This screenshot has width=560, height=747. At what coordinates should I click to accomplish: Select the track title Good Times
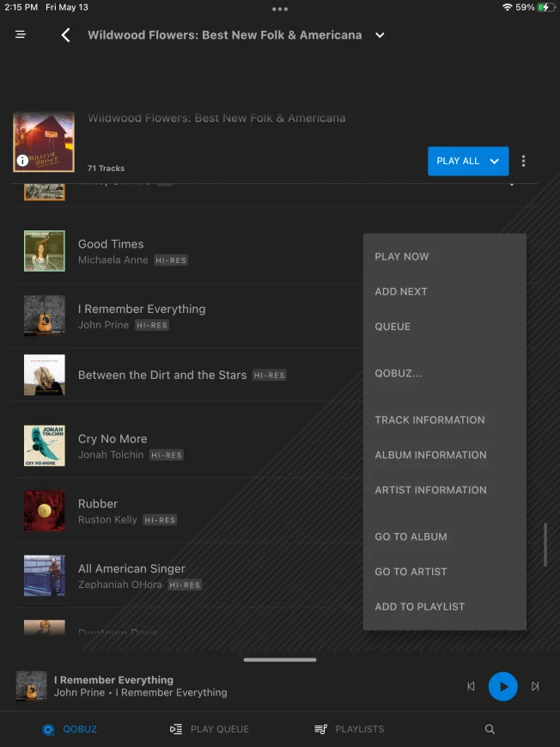[111, 244]
